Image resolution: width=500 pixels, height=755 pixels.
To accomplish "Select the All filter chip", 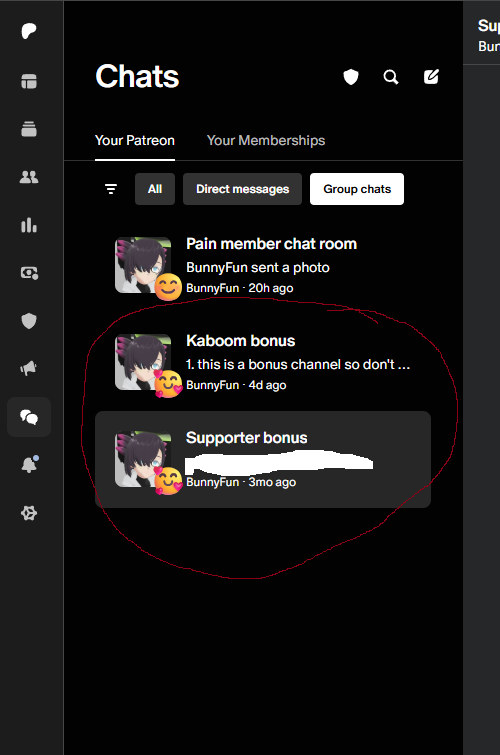I will [155, 189].
